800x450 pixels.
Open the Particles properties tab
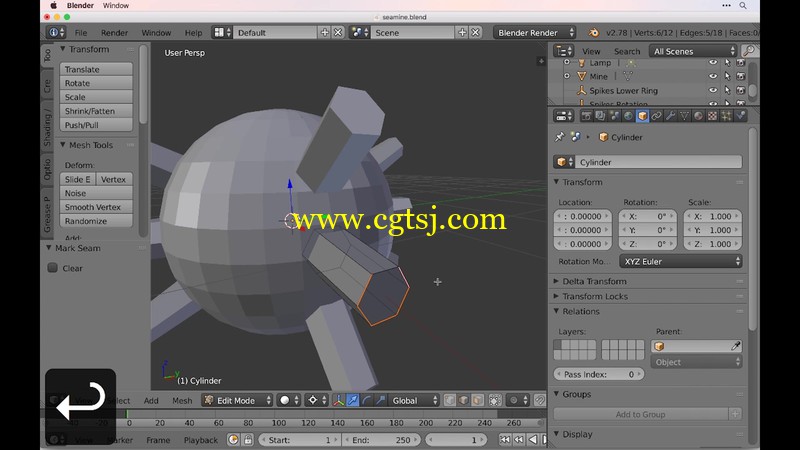coord(727,116)
